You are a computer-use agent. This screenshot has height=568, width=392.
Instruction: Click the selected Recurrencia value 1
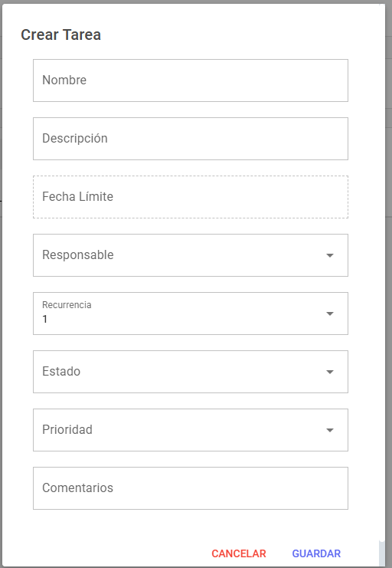(x=45, y=319)
